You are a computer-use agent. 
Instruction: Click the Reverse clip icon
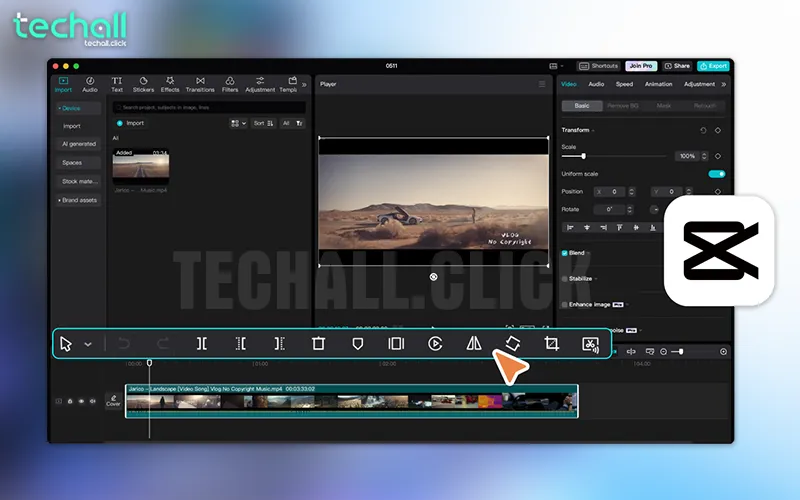point(435,344)
